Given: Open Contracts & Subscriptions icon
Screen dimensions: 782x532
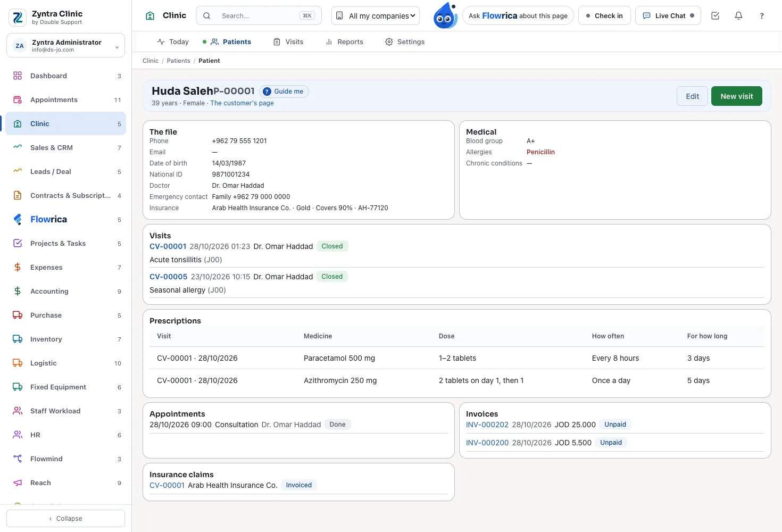Looking at the screenshot, I should click(18, 196).
